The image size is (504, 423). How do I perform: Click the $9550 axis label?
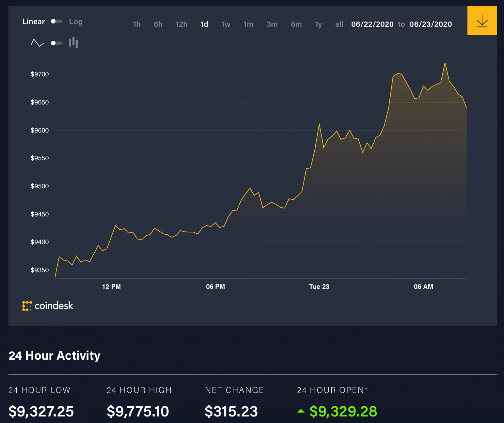(x=39, y=158)
